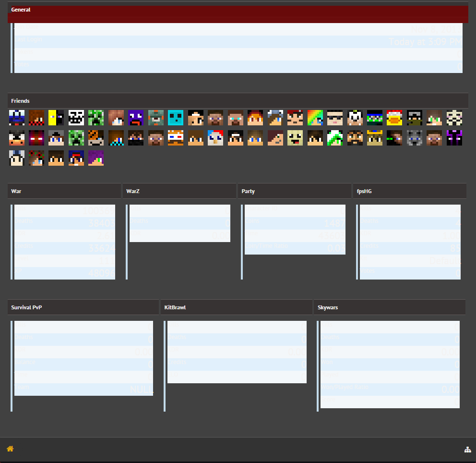476x463 pixels.
Task: Select the Friends section header
Action: pos(238,101)
